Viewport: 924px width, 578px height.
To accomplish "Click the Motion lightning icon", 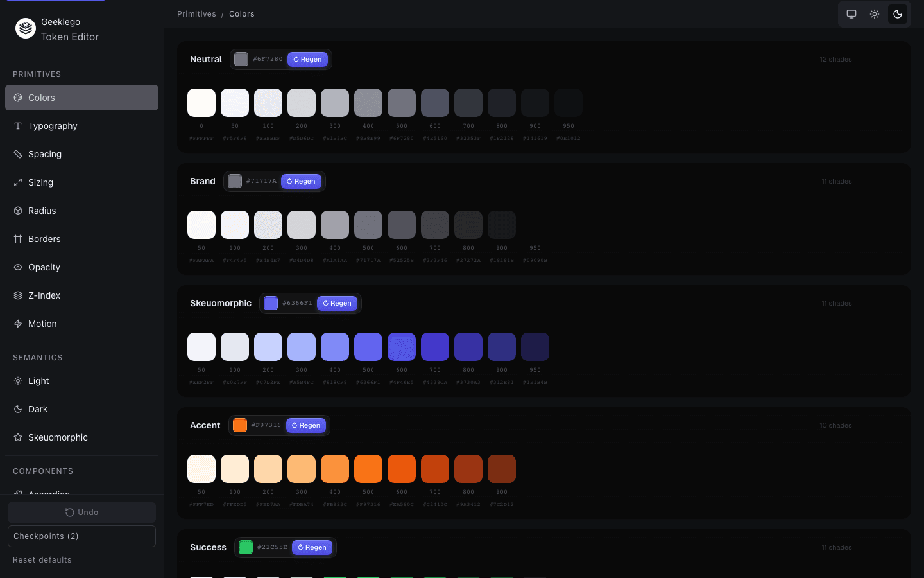I will pos(18,324).
